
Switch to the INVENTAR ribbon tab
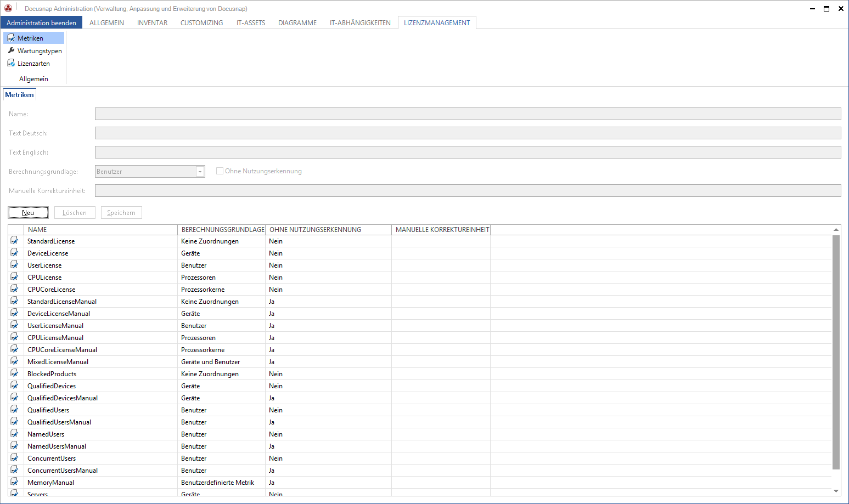(152, 22)
